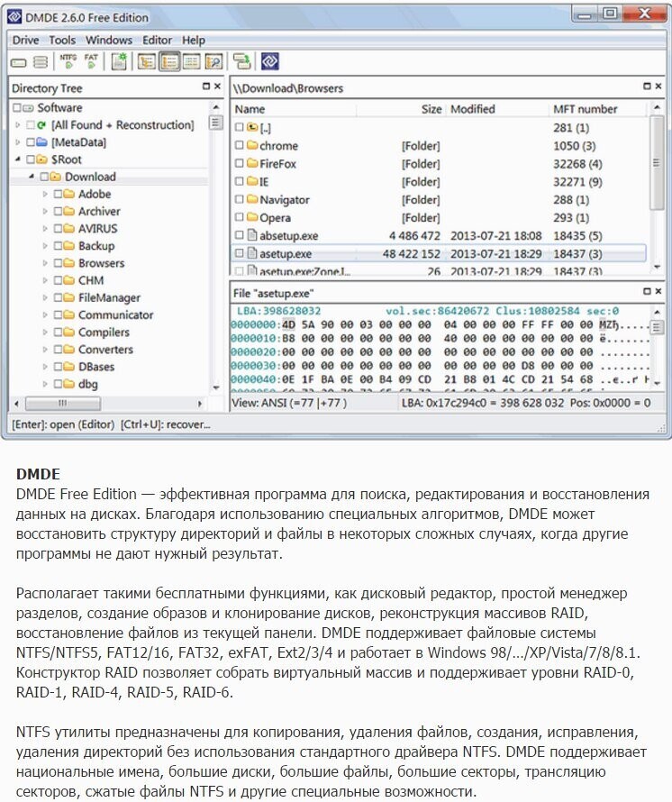
Task: Click the FAT search toolbar icon
Action: (x=91, y=61)
